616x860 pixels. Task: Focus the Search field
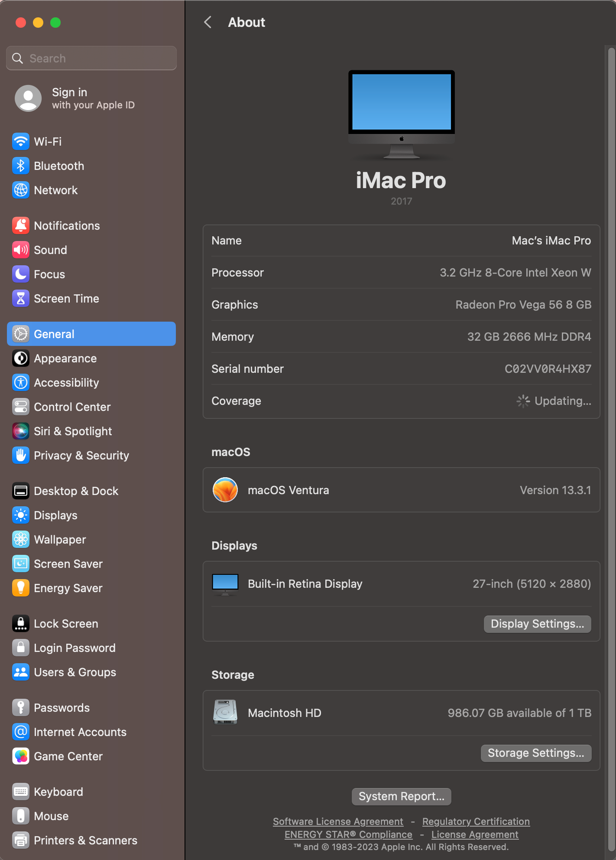[91, 58]
